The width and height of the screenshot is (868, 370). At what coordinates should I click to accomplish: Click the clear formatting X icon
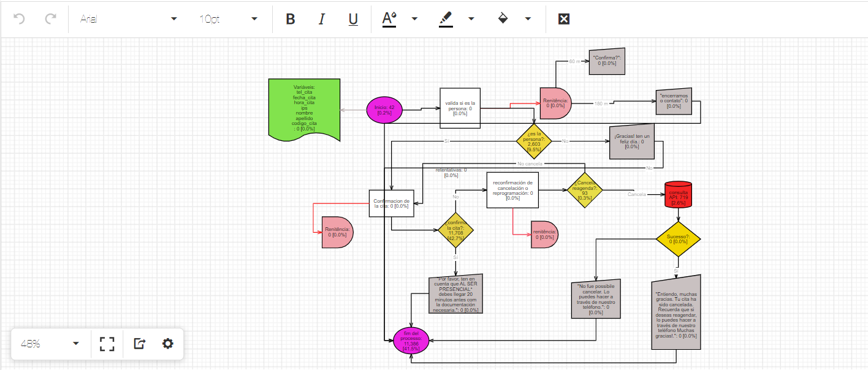564,19
